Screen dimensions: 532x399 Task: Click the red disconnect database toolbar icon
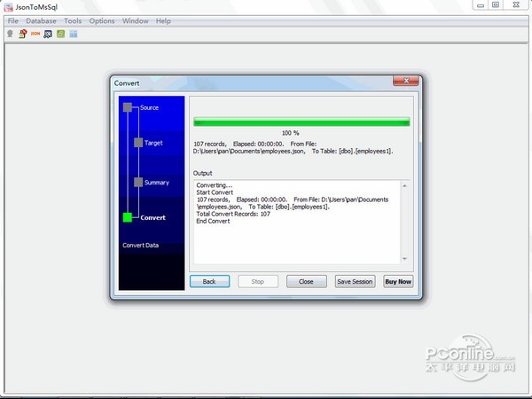(x=23, y=34)
